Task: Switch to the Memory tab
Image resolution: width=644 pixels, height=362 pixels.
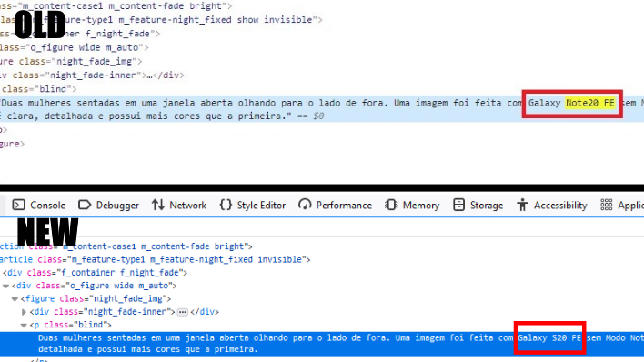Action: tap(412, 205)
